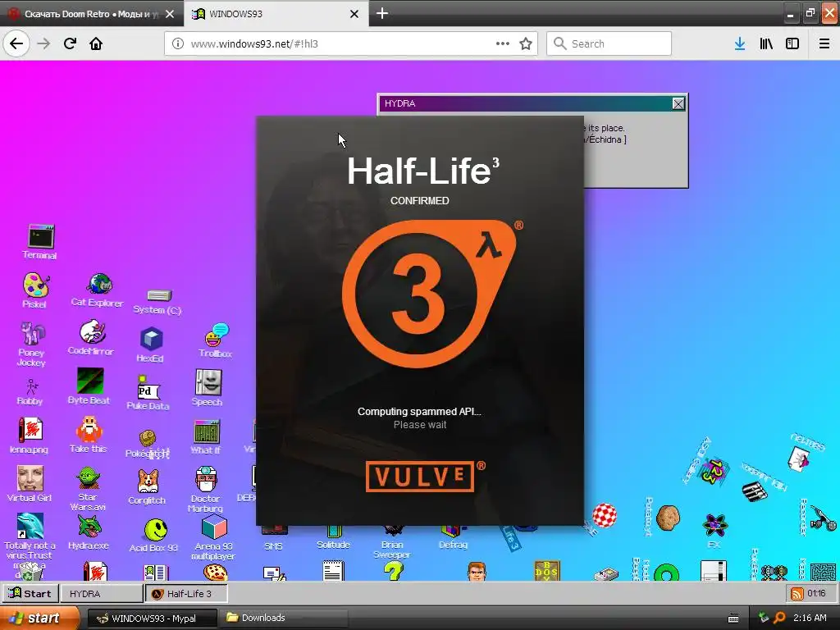Open the What If icon
Viewport: 840px width, 630px height.
click(x=206, y=437)
